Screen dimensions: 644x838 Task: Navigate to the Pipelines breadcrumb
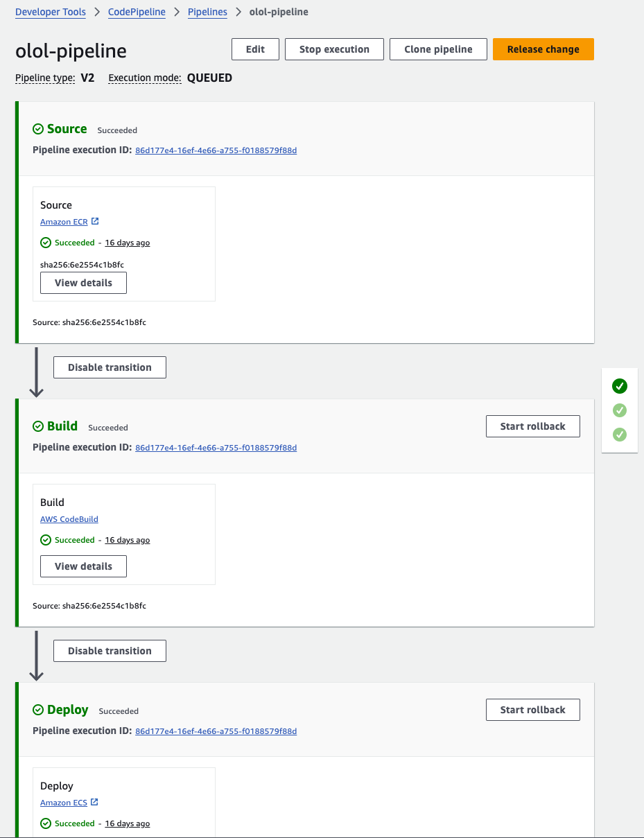(x=207, y=12)
